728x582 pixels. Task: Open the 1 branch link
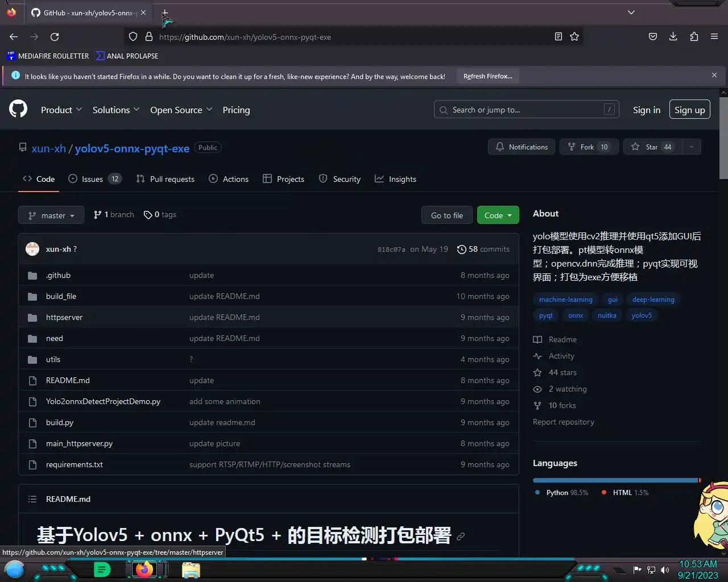[114, 214]
